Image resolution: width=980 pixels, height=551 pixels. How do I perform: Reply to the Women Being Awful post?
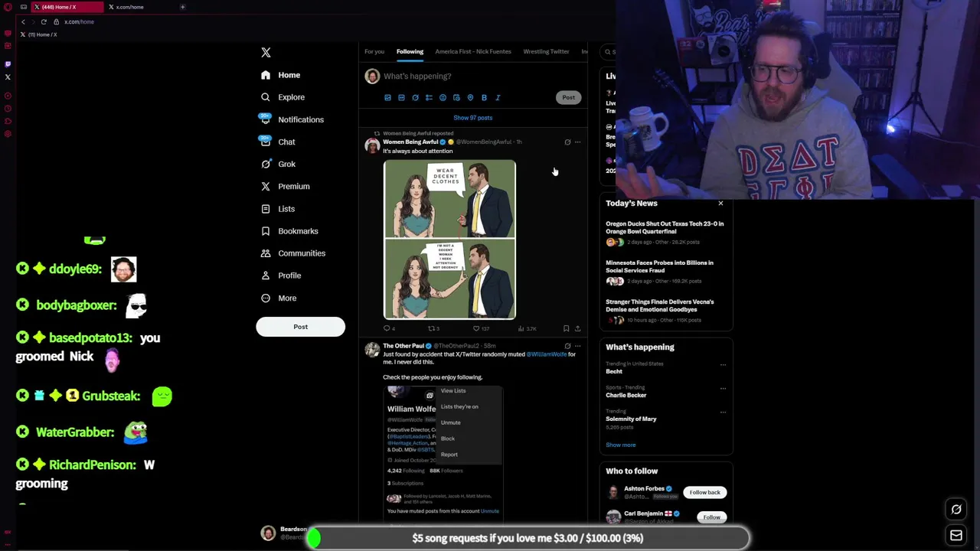[x=388, y=328]
